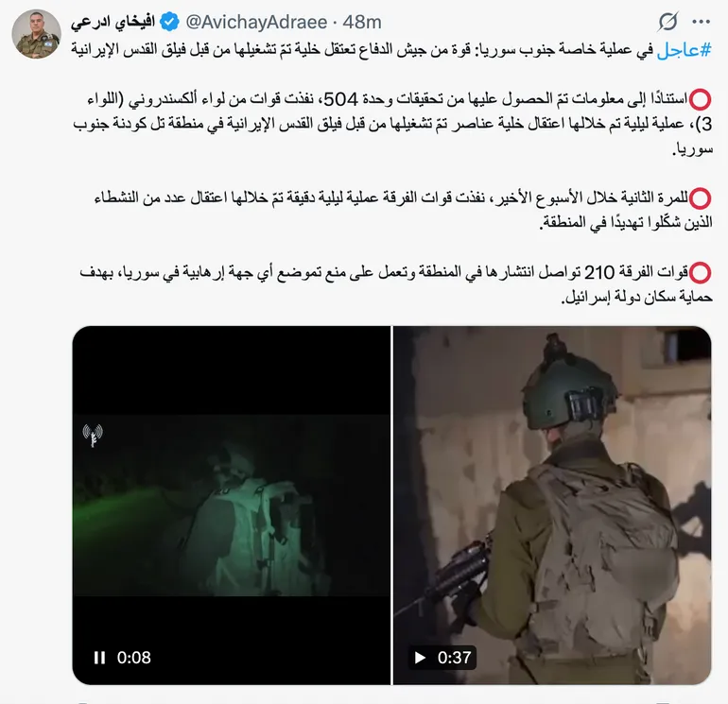Image resolution: width=728 pixels, height=704 pixels.
Task: Click the 0:08 elapsed time label
Action: 133,657
